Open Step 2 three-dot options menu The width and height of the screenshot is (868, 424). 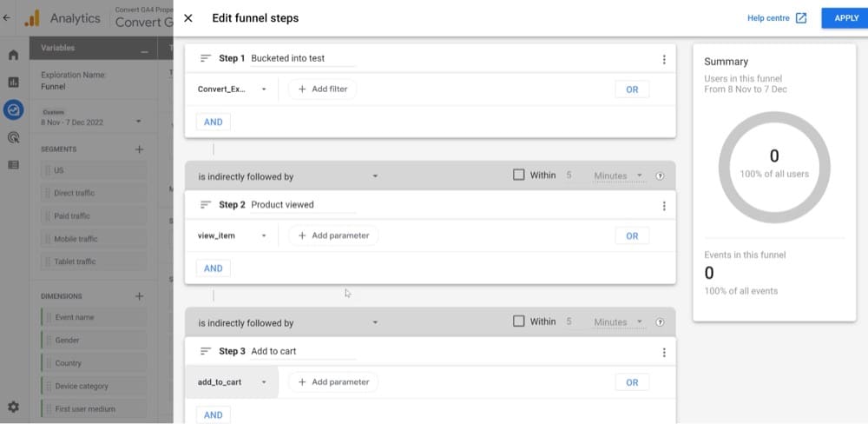pos(664,206)
